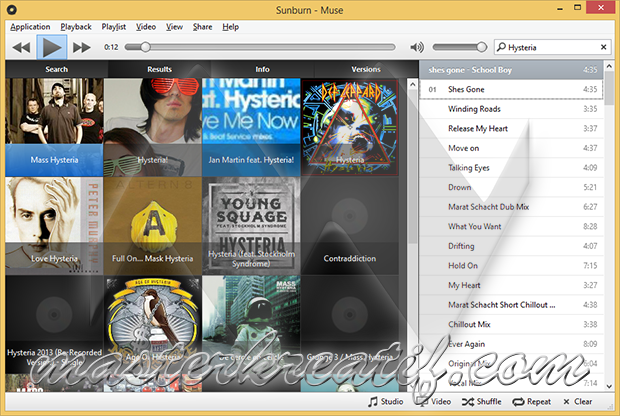This screenshot has height=416, width=620.
Task: Open the Playback menu
Action: [x=76, y=27]
